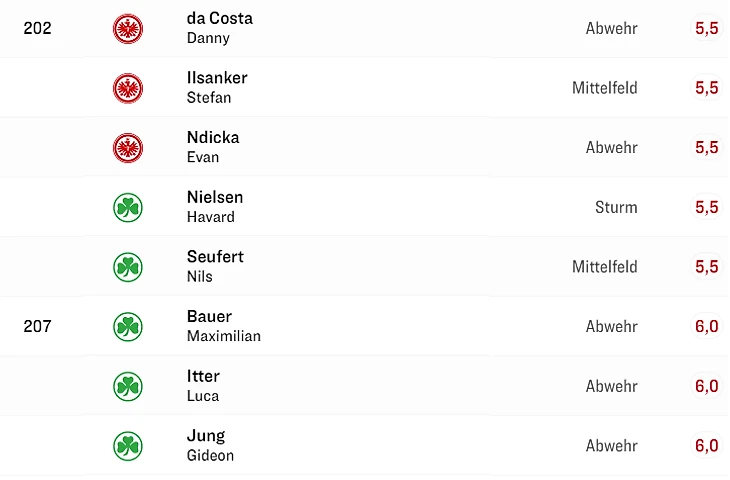730x480 pixels.
Task: Open player Bauer Maximilian
Action: (223, 326)
